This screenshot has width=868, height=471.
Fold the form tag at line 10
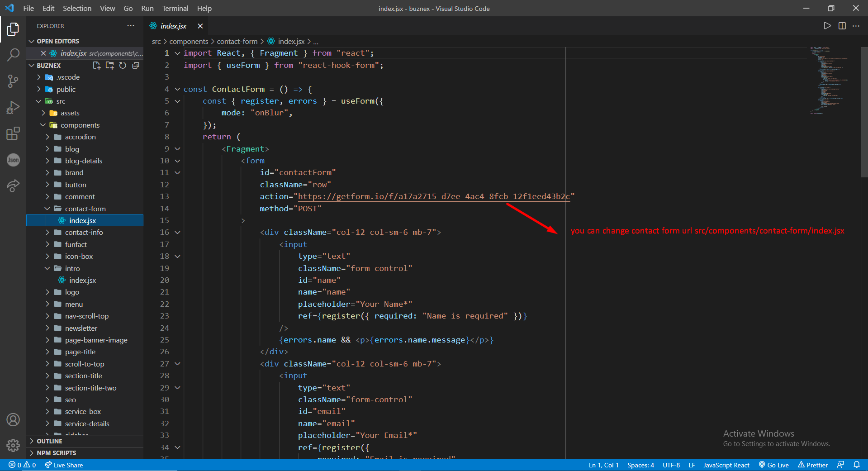point(177,161)
